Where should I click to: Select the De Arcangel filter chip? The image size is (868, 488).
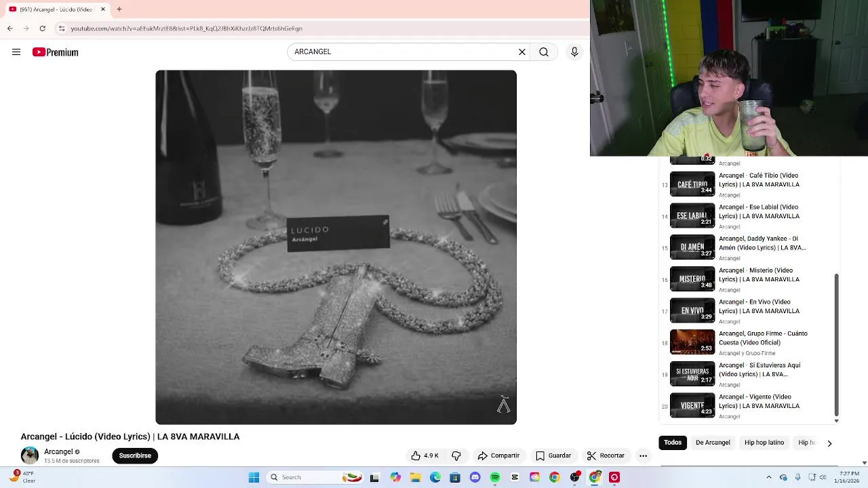[713, 443]
